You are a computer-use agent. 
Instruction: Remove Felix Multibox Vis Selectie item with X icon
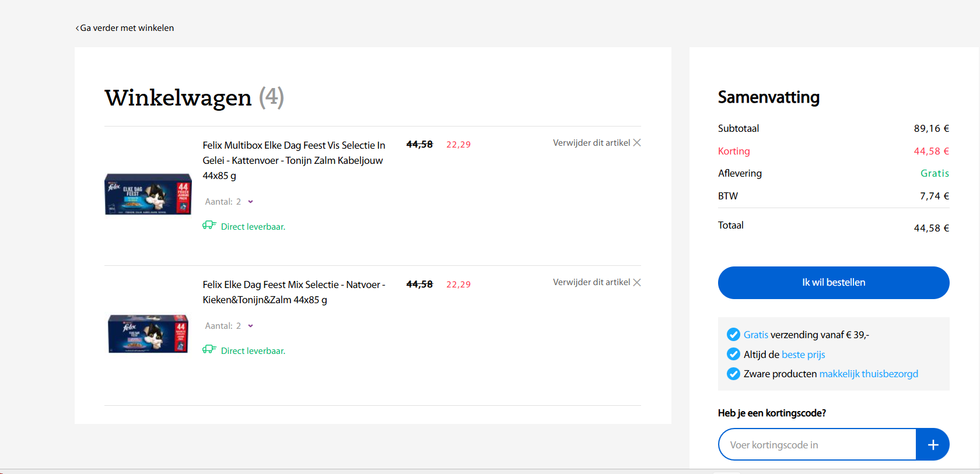coord(637,143)
